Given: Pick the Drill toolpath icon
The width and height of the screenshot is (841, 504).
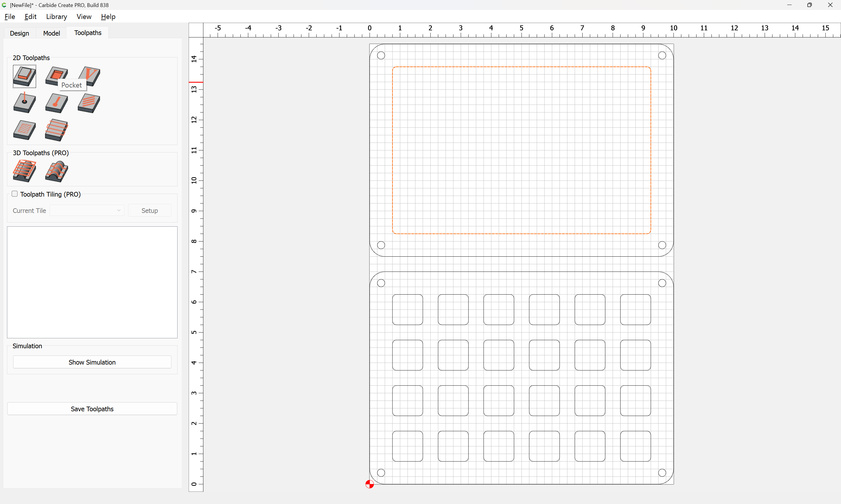Looking at the screenshot, I should pos(25,103).
